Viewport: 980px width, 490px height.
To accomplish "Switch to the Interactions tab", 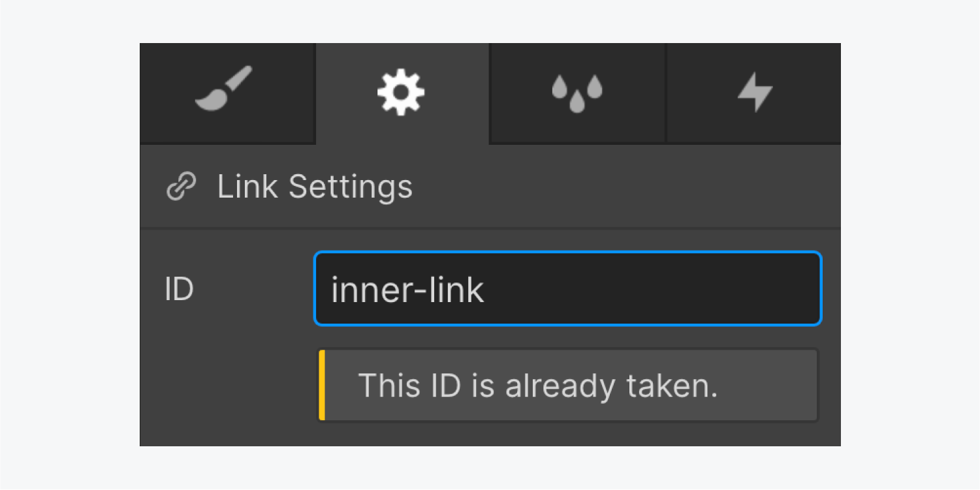I will [x=754, y=93].
